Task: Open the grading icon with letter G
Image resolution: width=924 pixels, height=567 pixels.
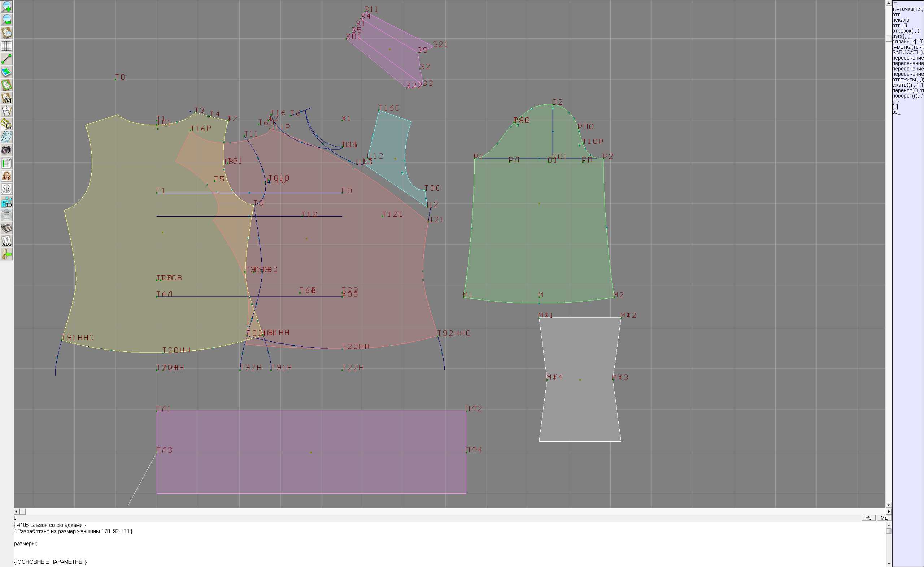Action: 6,124
